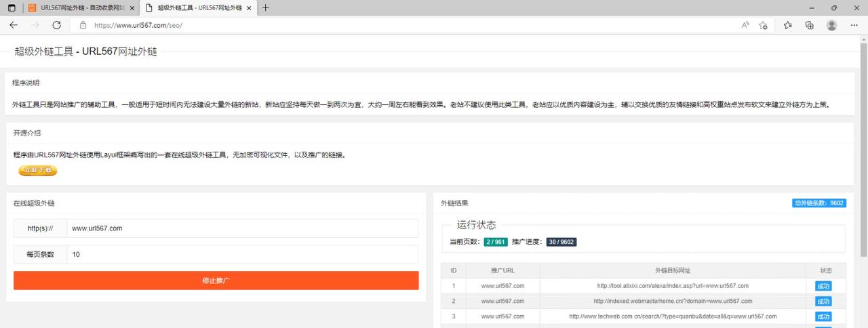Select the 状态 column header
The height and width of the screenshot is (328, 868).
825,270
